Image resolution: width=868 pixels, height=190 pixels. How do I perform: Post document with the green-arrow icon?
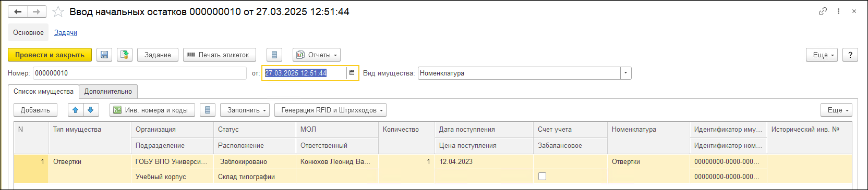(124, 55)
